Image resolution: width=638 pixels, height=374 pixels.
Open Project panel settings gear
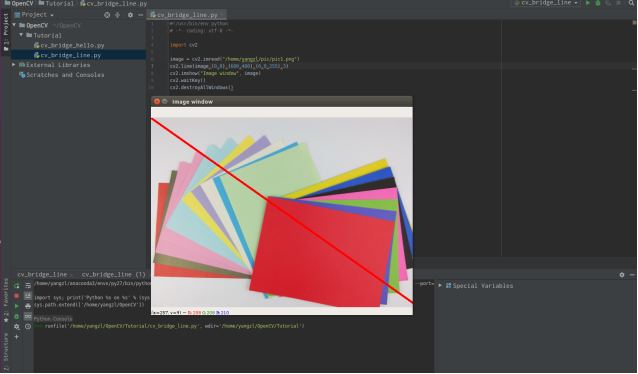click(x=130, y=15)
